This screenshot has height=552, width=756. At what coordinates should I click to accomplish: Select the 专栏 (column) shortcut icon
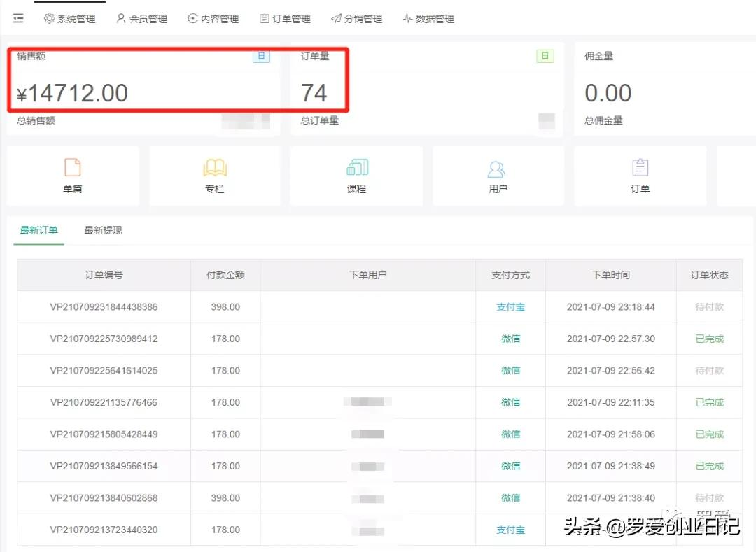pos(214,175)
